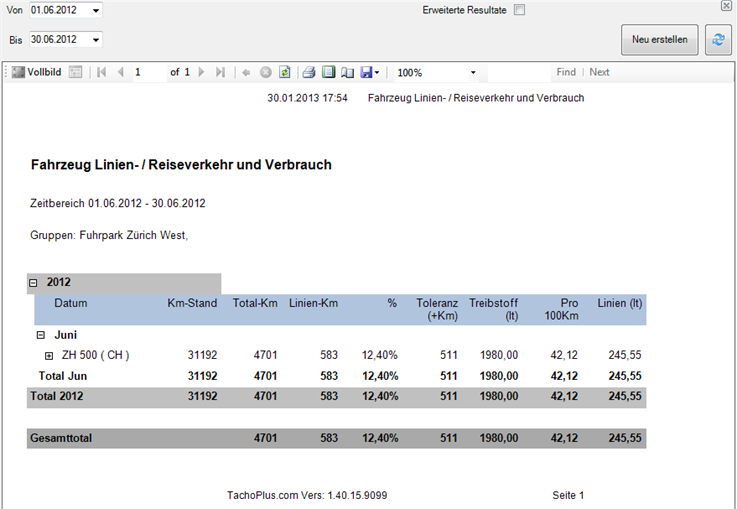The width and height of the screenshot is (737, 509).
Task: Click the Vollbild fullscreen toolbar button
Action: (37, 72)
